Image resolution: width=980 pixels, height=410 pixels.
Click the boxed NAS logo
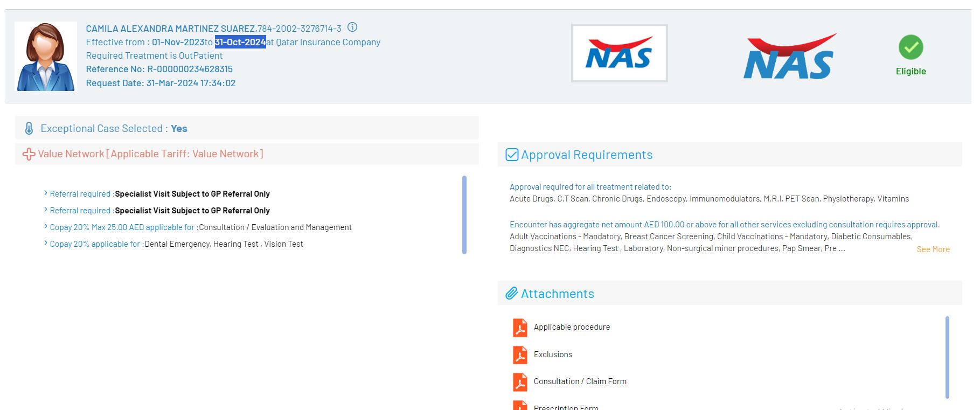point(619,53)
